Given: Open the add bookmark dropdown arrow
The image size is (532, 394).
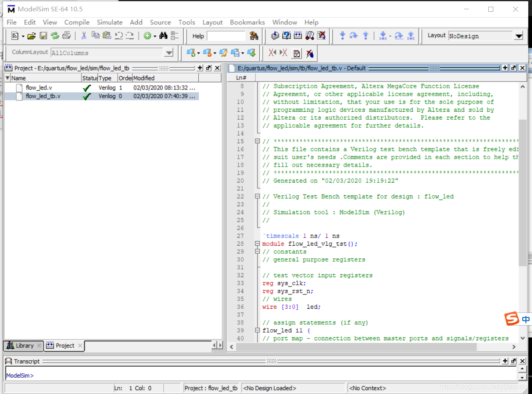Looking at the screenshot, I should click(198, 53).
